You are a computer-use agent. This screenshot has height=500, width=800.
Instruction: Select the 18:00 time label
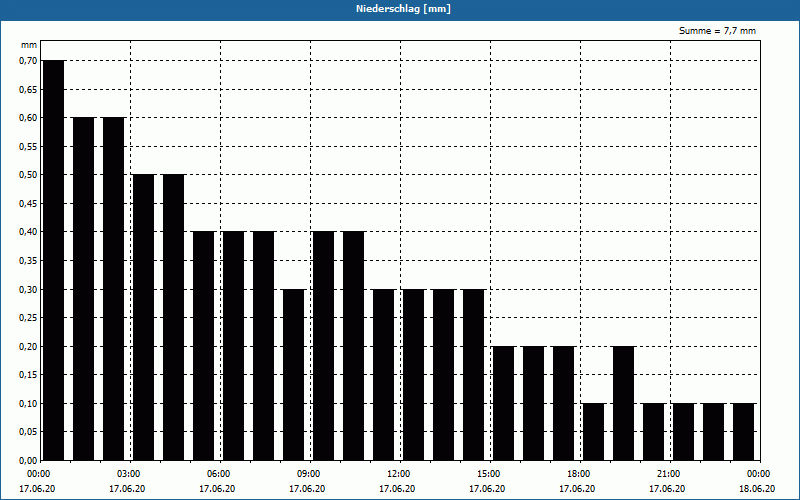pos(579,474)
